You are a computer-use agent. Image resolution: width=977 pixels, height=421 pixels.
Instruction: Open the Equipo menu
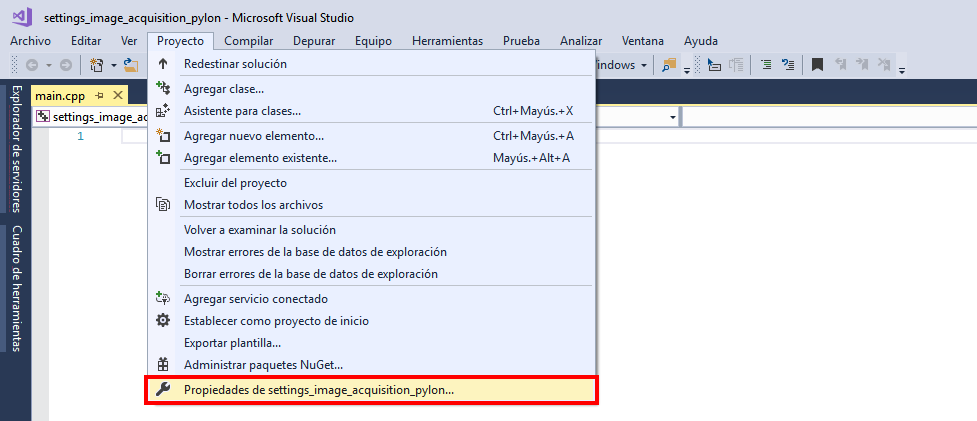pos(373,41)
